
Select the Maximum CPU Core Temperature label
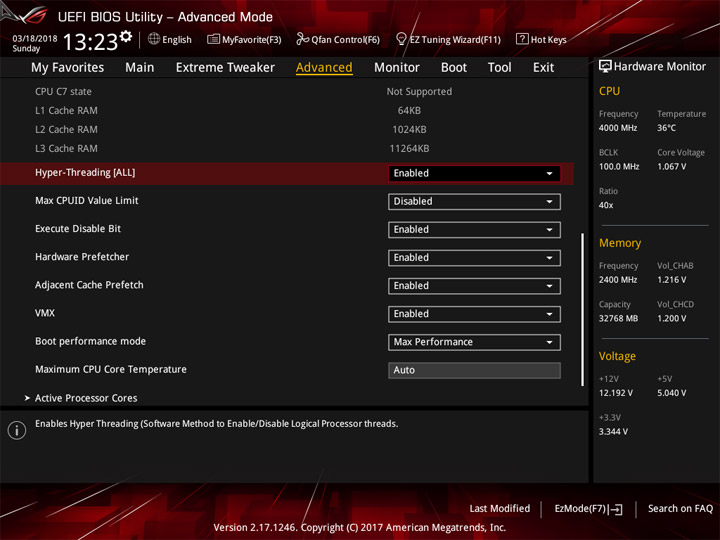pyautogui.click(x=111, y=369)
